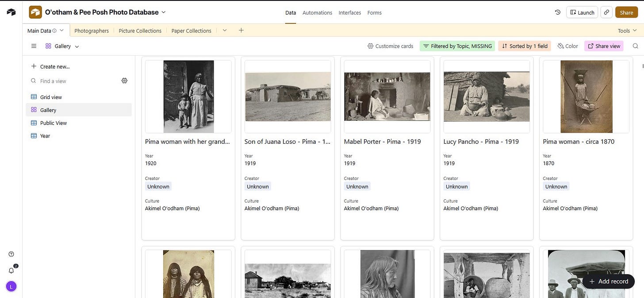The image size is (644, 298).
Task: Expand the base name dropdown chevron
Action: [x=164, y=12]
